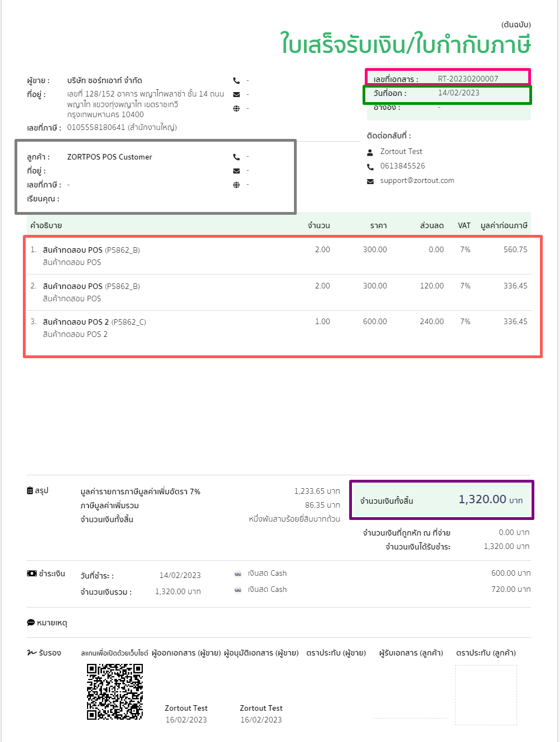Screen dimensions: 560x742
Task: Click the ส่วนลด column header
Action: (432, 225)
